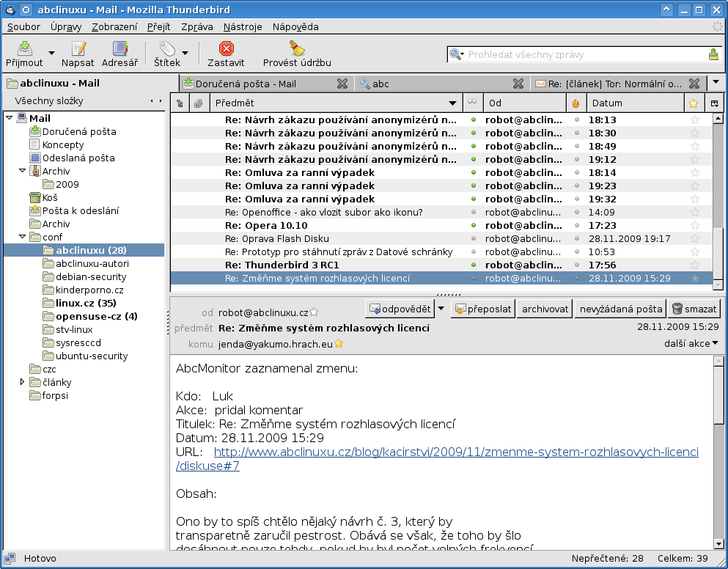Click the read-status glasses column header
This screenshot has height=569, width=728.
(x=472, y=103)
